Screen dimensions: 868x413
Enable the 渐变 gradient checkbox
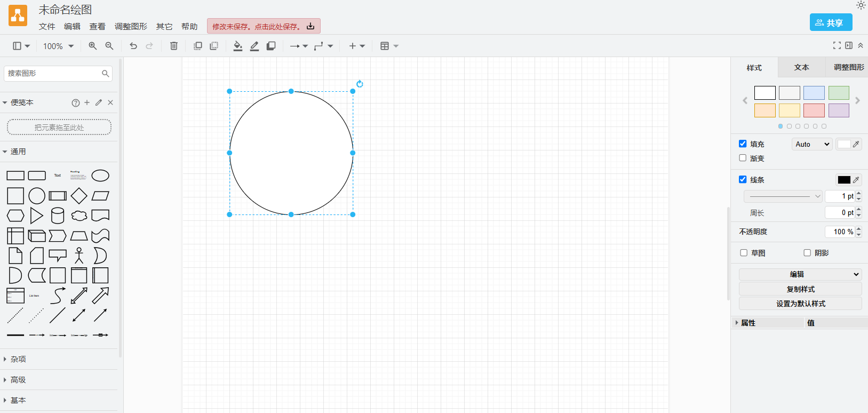[x=743, y=158]
